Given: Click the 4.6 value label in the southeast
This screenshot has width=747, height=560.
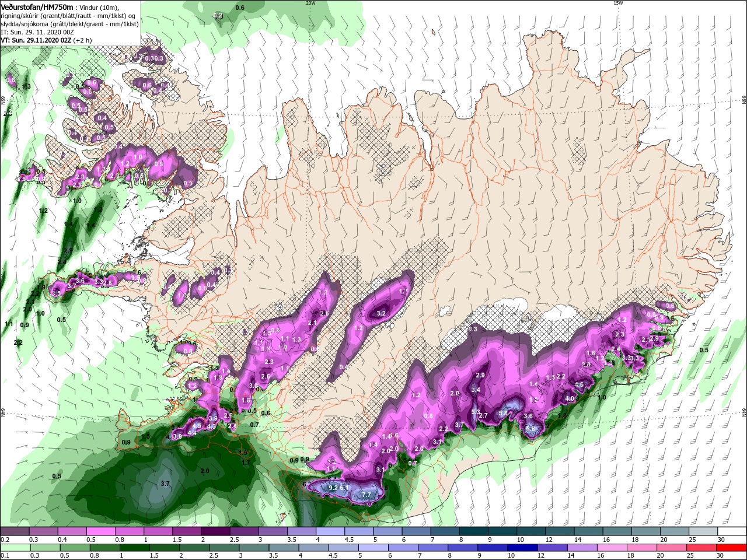Looking at the screenshot, I should [x=580, y=384].
